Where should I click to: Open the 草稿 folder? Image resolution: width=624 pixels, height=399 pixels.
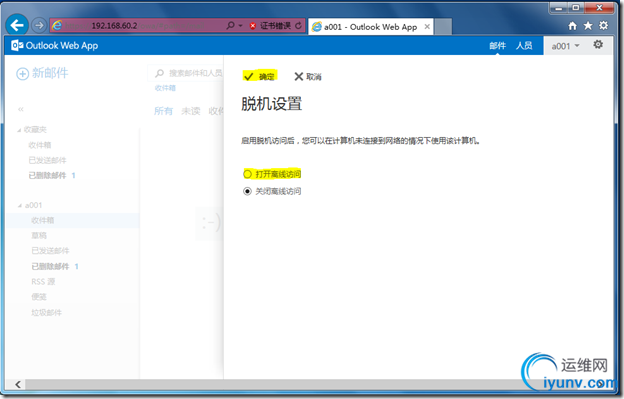39,236
